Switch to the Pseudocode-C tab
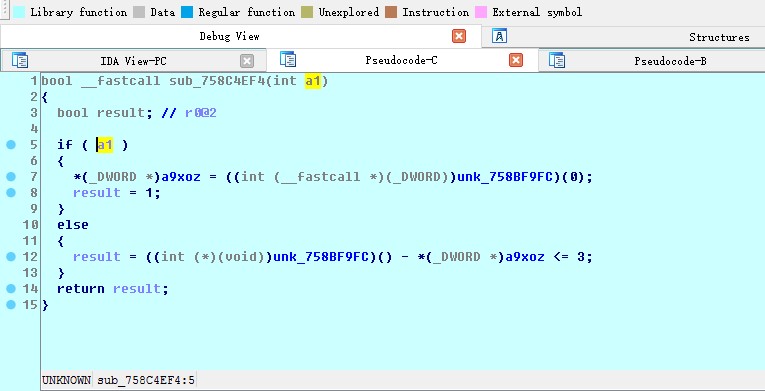This screenshot has width=765, height=391. pyautogui.click(x=402, y=60)
